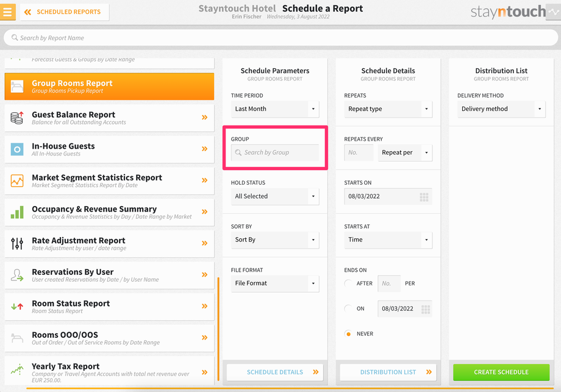The image size is (561, 392).
Task: Open the Time Period dropdown
Action: 275,109
